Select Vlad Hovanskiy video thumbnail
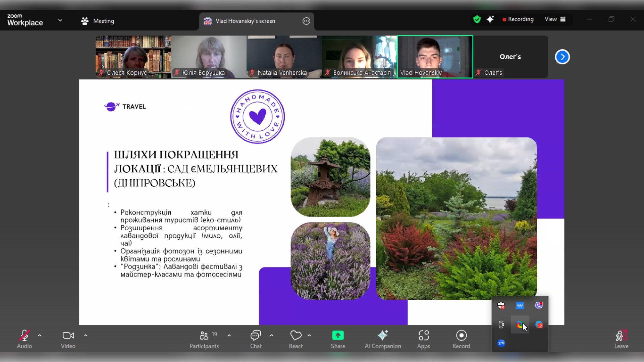644x362 pixels. pyautogui.click(x=435, y=57)
